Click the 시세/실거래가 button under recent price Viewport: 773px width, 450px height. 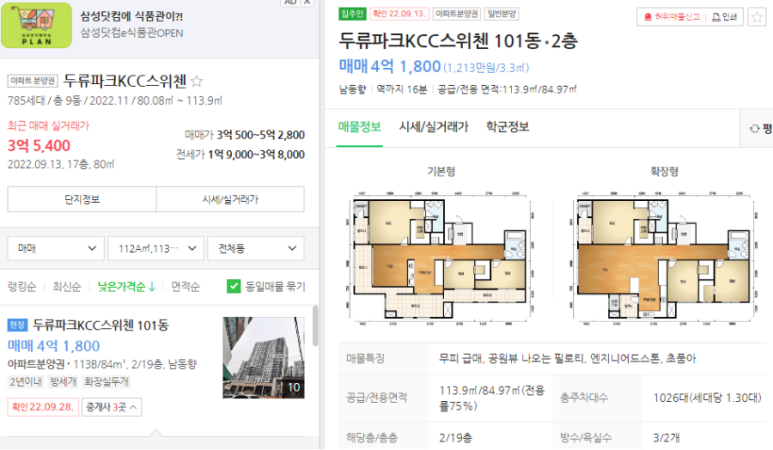coord(230,200)
